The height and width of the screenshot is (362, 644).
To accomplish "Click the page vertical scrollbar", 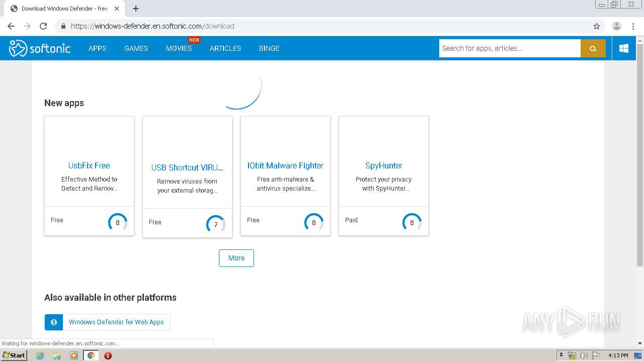I will [x=640, y=156].
